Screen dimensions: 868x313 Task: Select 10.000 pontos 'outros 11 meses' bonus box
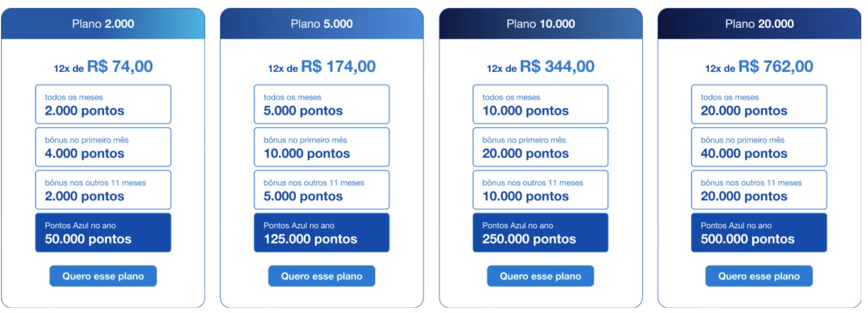pos(540,190)
